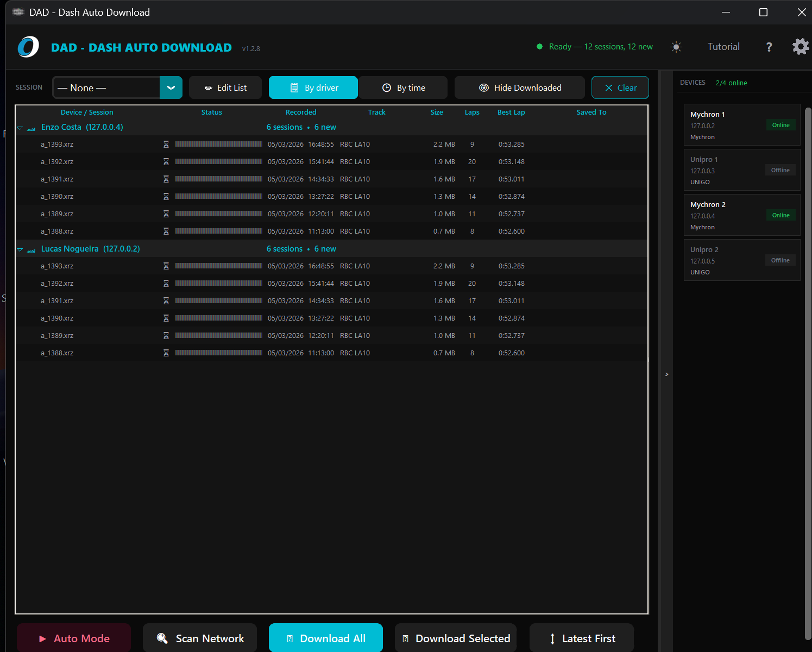Click Download All button
The image size is (812, 652).
coord(326,638)
